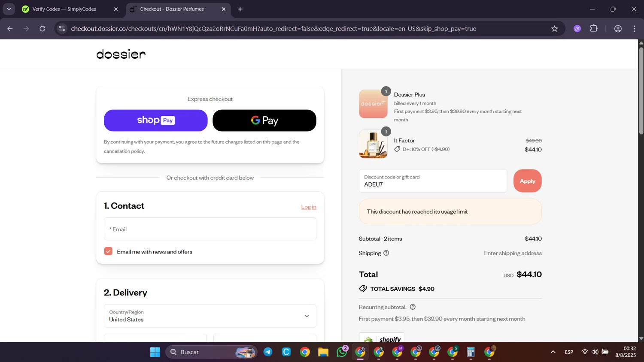Image resolution: width=644 pixels, height=362 pixels.
Task: Click the "Express checkout" heading
Action: (x=210, y=99)
